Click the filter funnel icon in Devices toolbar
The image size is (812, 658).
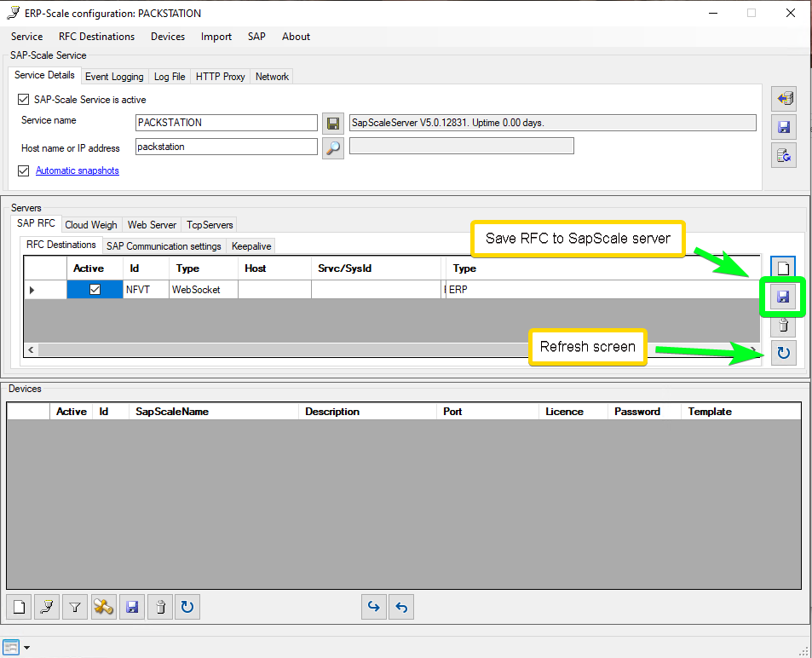[x=75, y=607]
